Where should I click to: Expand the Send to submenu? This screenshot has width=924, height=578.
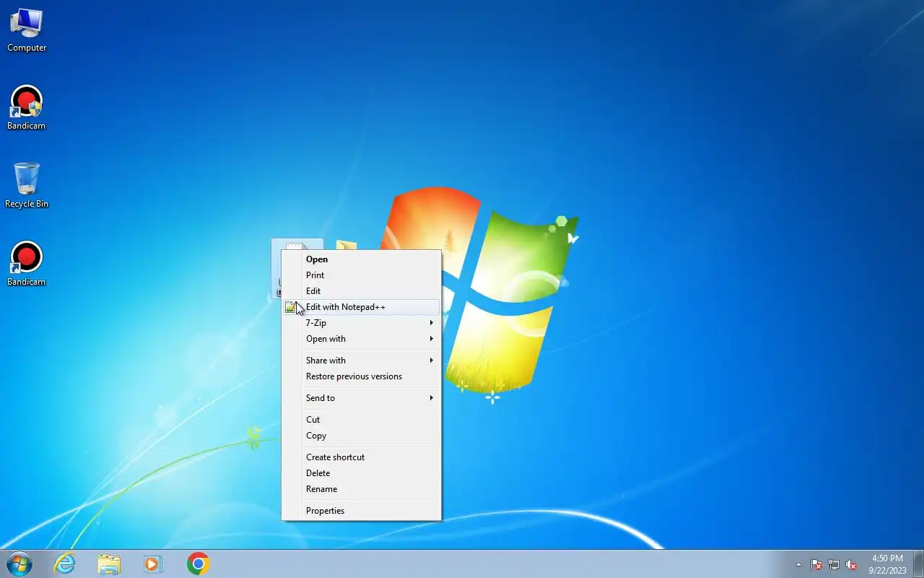361,398
